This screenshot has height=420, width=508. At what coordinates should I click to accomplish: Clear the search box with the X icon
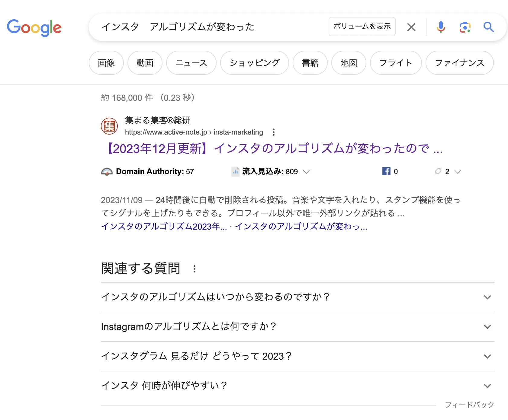[x=411, y=27]
